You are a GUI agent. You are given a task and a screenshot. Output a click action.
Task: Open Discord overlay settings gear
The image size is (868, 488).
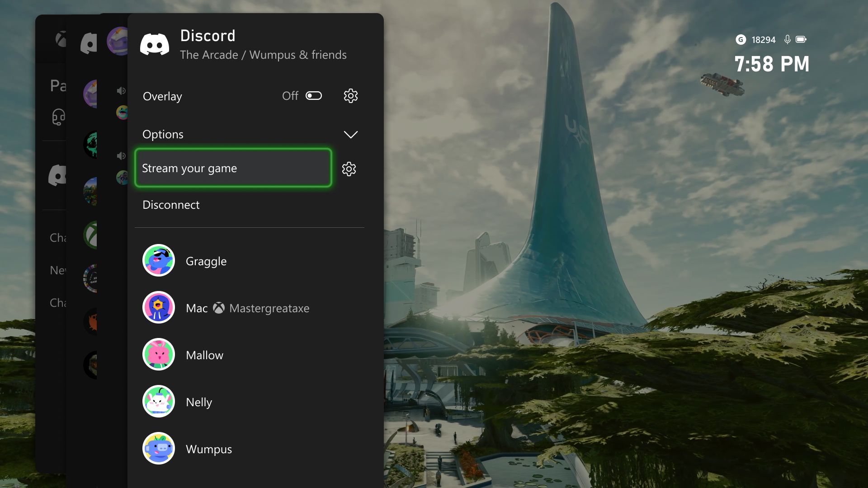(350, 95)
